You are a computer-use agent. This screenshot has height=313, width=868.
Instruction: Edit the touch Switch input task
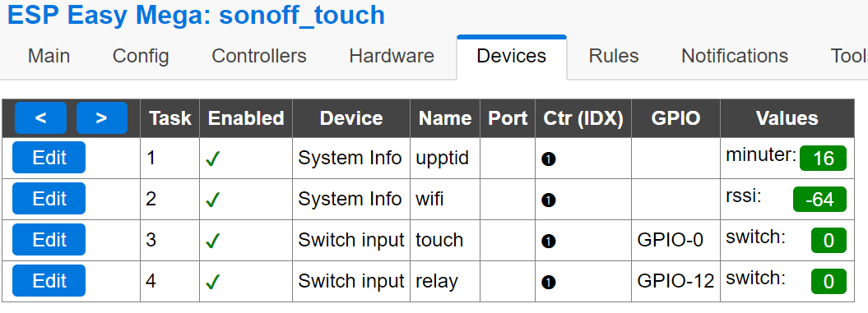tap(49, 239)
